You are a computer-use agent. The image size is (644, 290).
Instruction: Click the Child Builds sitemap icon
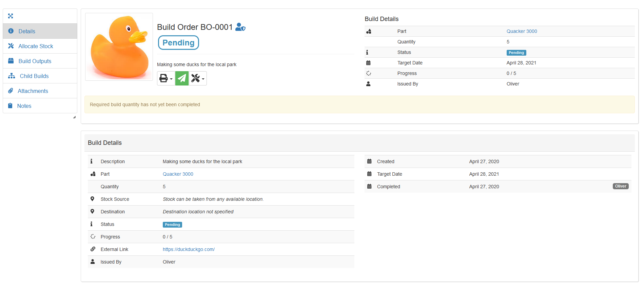pos(12,76)
